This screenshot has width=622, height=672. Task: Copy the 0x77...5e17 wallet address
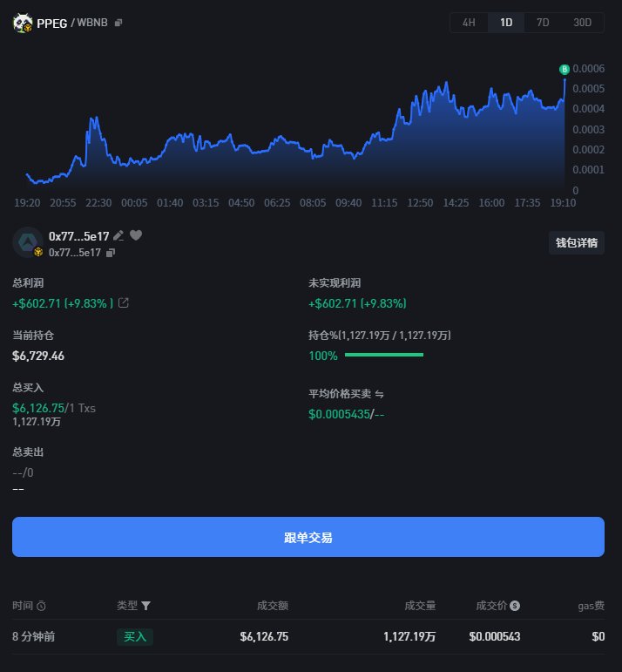click(x=111, y=253)
